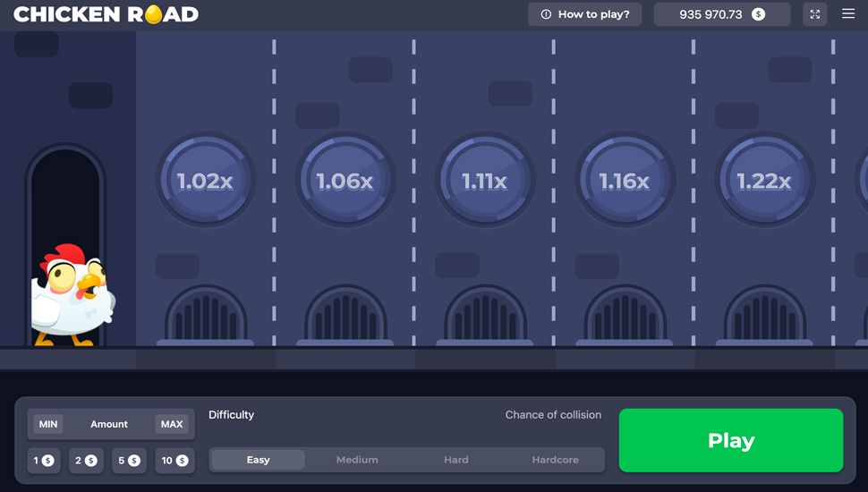Click the Amount input field

(109, 424)
